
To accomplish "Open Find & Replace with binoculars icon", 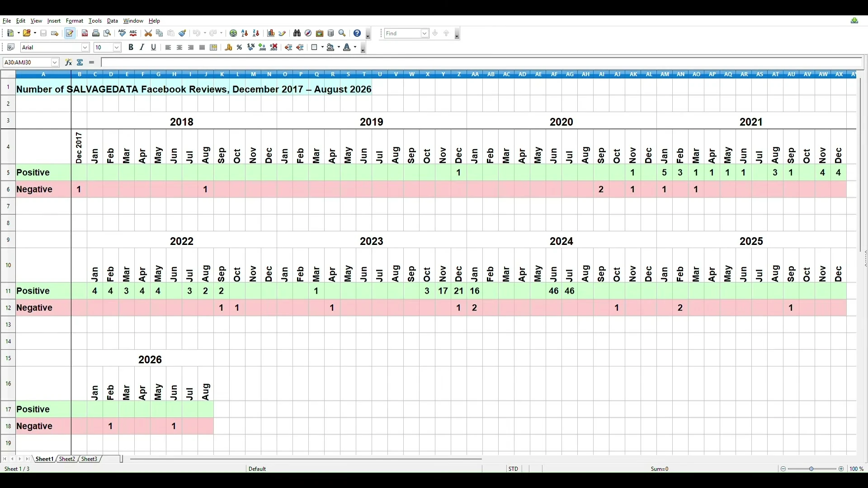I will (x=297, y=33).
